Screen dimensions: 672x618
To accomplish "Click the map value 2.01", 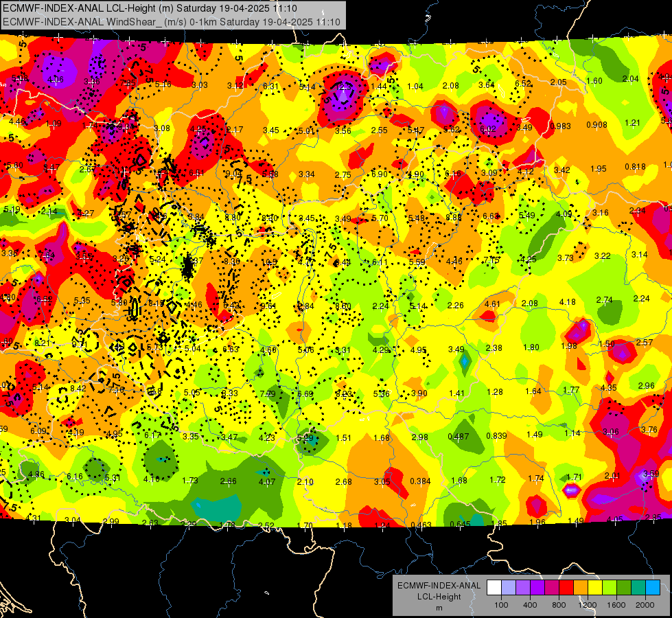I will pyautogui.click(x=612, y=476).
